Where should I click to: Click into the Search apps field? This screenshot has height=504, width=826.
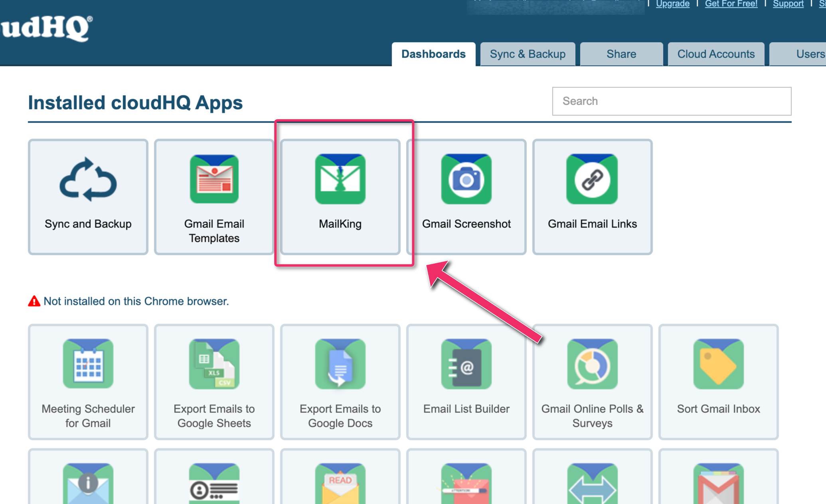coord(672,101)
